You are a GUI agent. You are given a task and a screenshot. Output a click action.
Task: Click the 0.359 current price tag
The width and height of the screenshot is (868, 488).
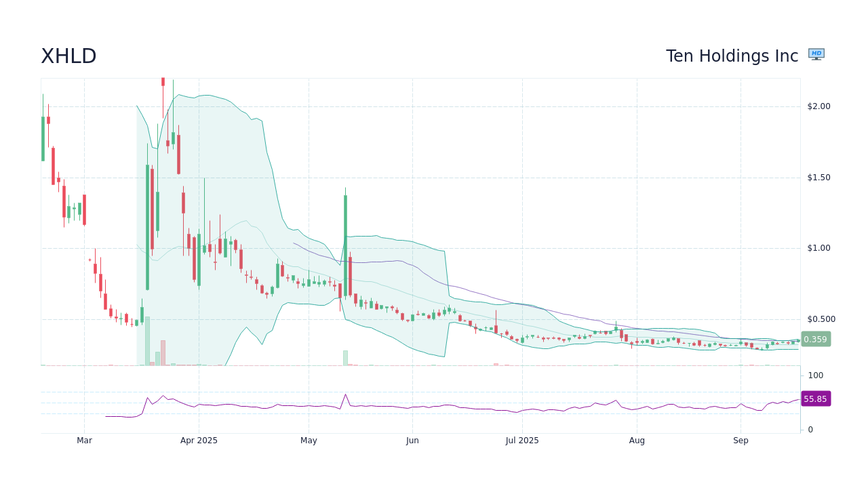[x=815, y=339]
